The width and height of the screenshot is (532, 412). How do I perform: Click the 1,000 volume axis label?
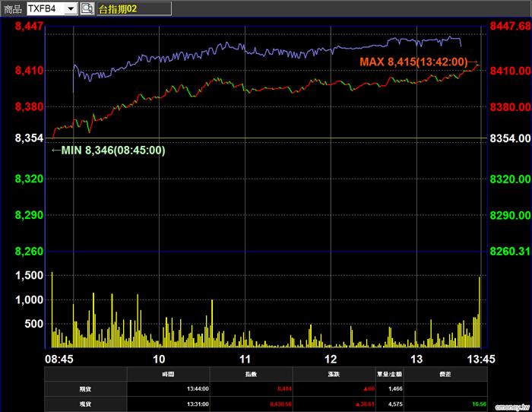(29, 299)
